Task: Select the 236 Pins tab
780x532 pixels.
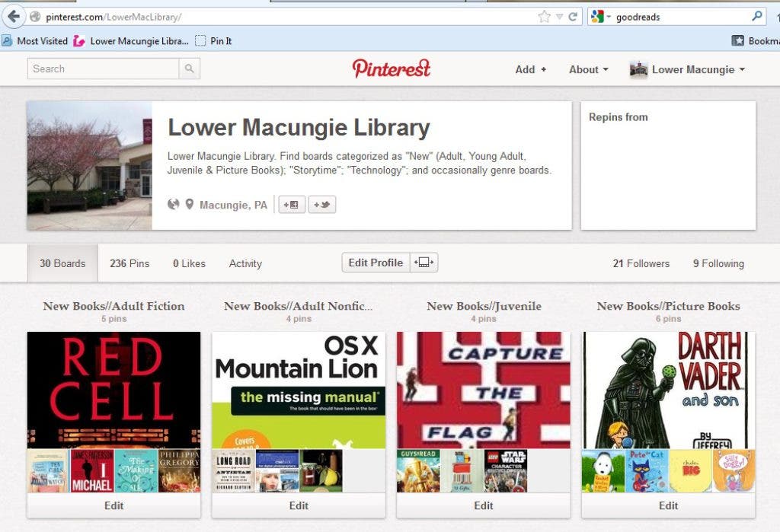Action: click(x=129, y=263)
